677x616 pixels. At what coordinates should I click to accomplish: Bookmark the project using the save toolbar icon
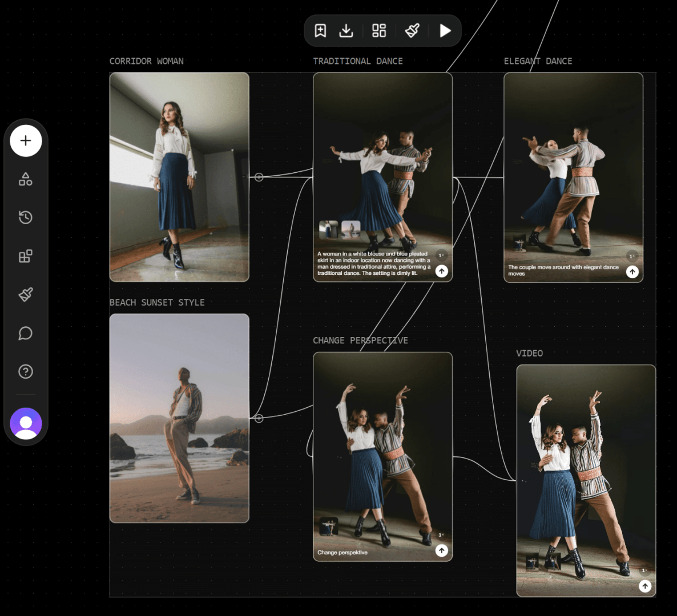[x=320, y=31]
